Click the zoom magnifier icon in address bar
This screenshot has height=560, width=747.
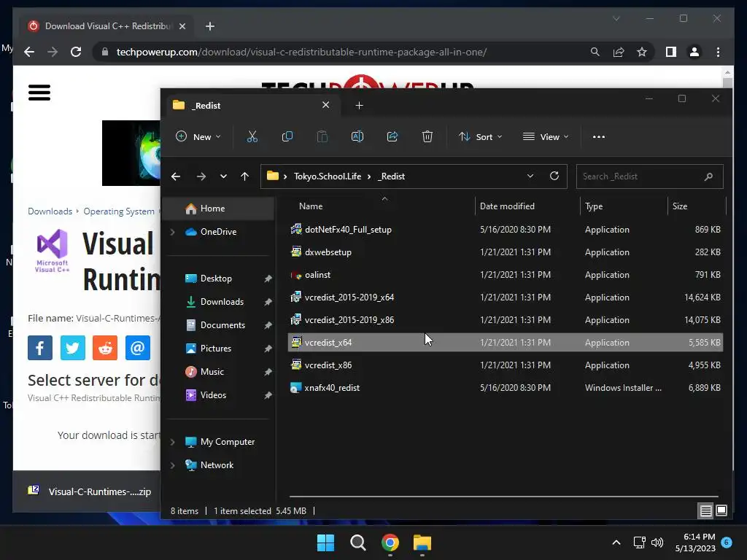(x=595, y=52)
